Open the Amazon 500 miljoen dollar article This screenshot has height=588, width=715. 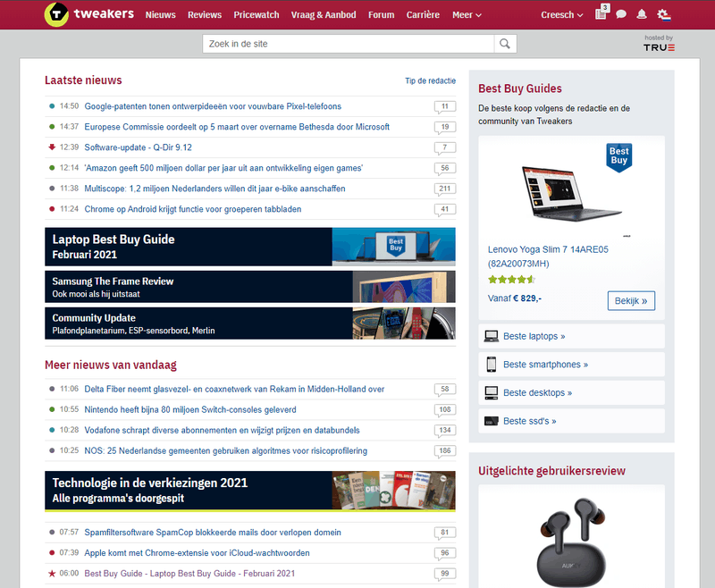[223, 168]
